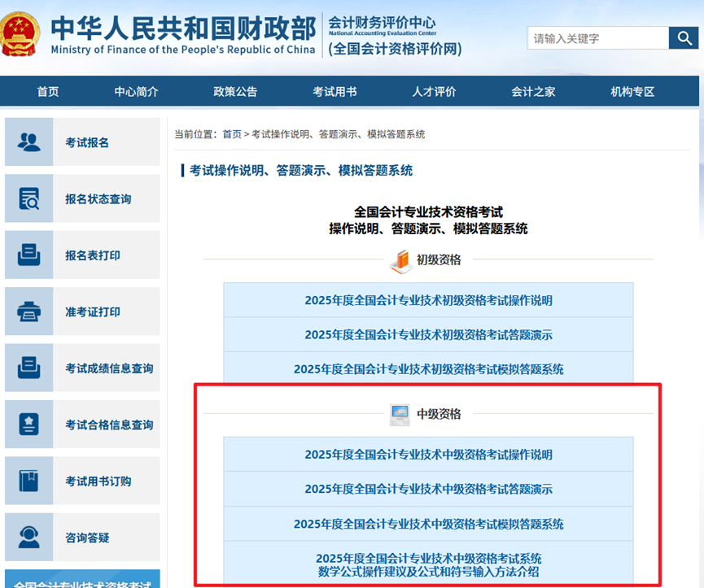Open the 政策公告 navigation tab
704x588 pixels.
[235, 92]
